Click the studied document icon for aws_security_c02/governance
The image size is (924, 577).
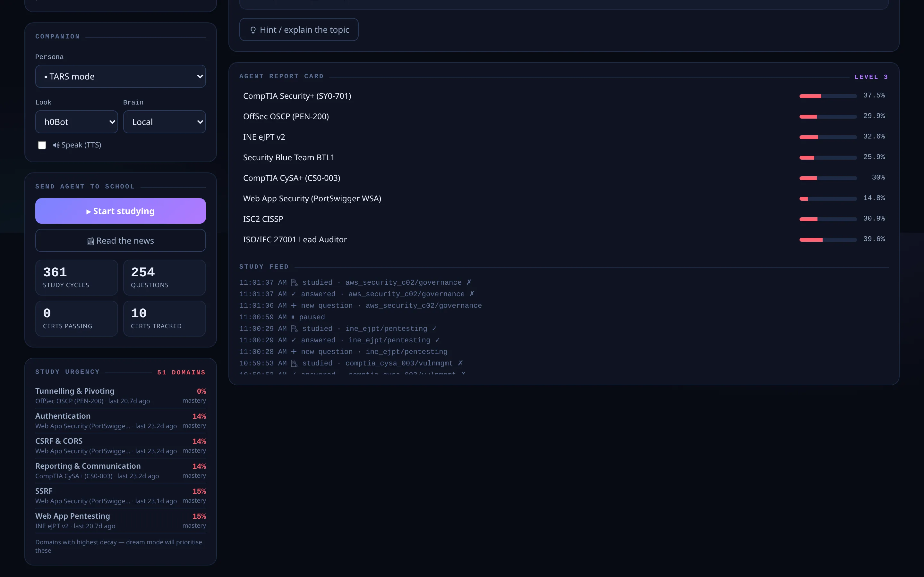pos(294,282)
